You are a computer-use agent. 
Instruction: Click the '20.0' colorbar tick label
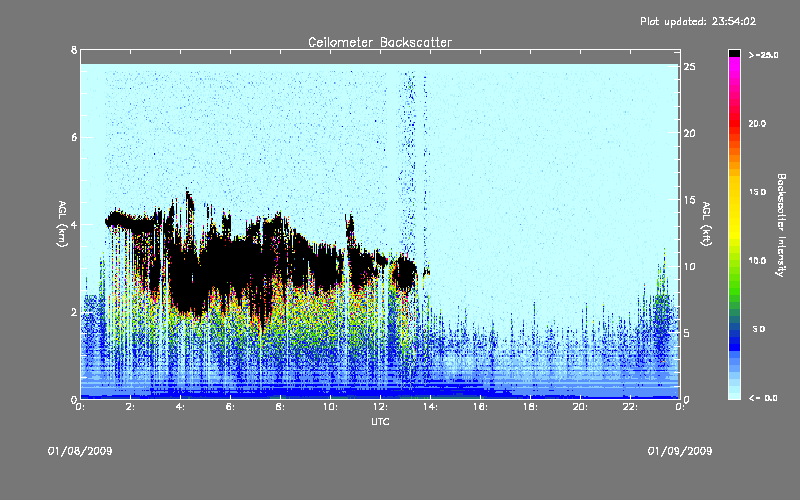[x=757, y=123]
